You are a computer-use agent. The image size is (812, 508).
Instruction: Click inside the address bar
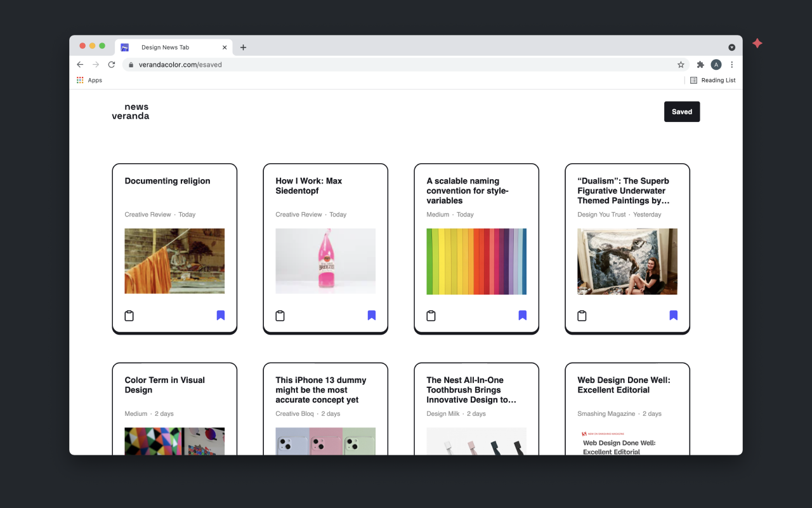317,64
